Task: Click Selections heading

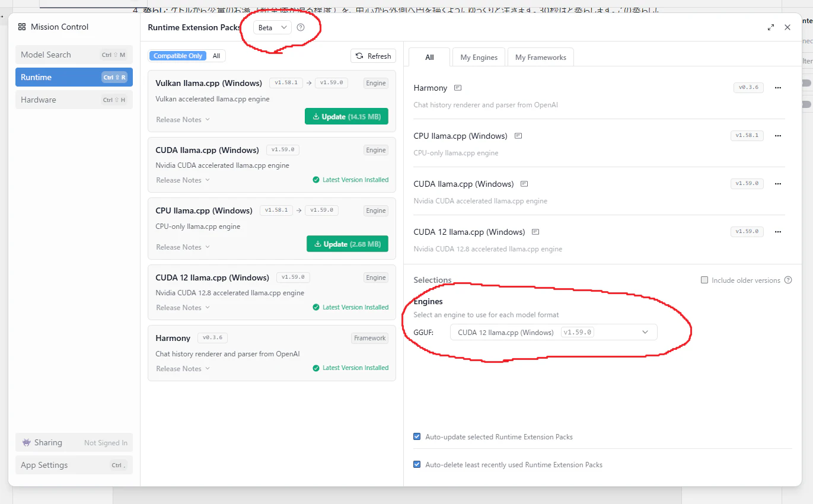Action: point(432,280)
